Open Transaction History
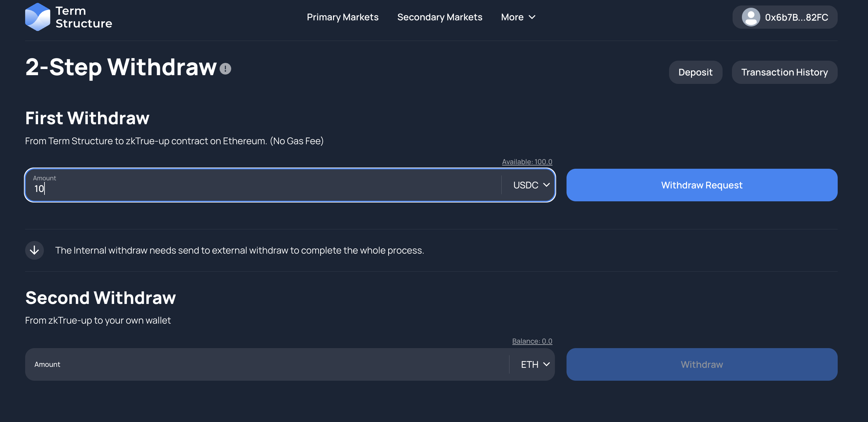This screenshot has width=868, height=422. pyautogui.click(x=784, y=72)
